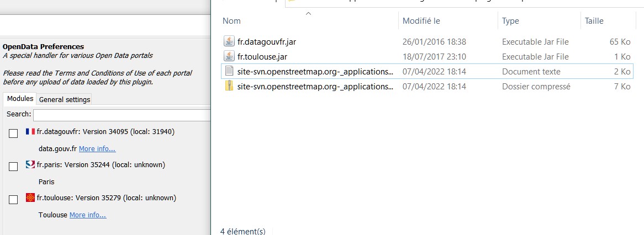Select the text document file icon
644x235 pixels.
click(229, 71)
